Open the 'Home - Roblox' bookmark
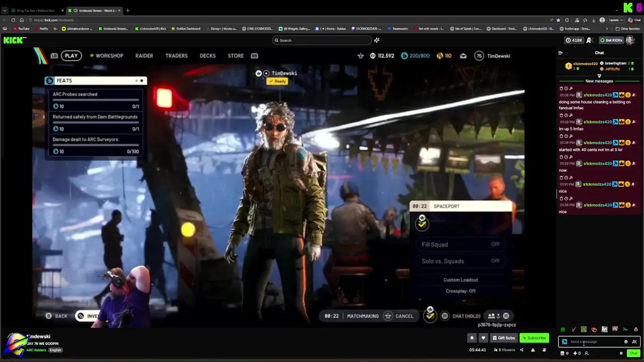This screenshot has width=644, height=362. click(x=331, y=29)
